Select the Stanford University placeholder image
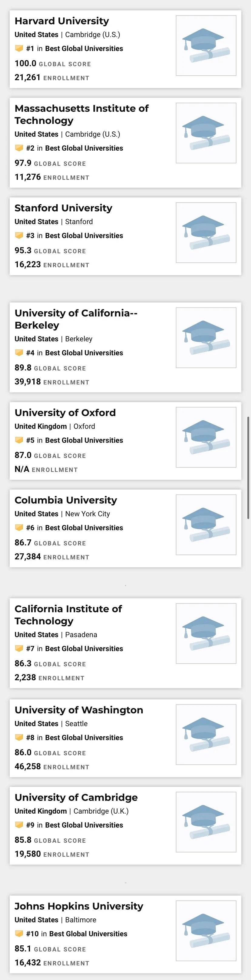Image resolution: width=251 pixels, height=980 pixels. [x=206, y=232]
